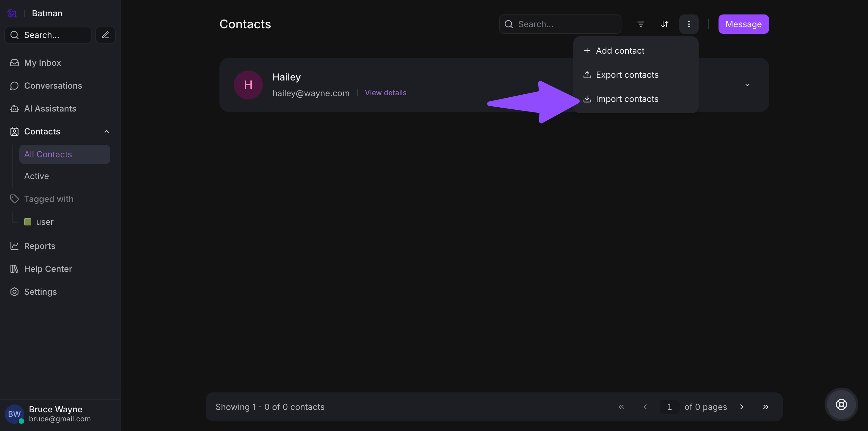This screenshot has width=868, height=431.
Task: Click the three-dot more options button
Action: click(x=689, y=24)
